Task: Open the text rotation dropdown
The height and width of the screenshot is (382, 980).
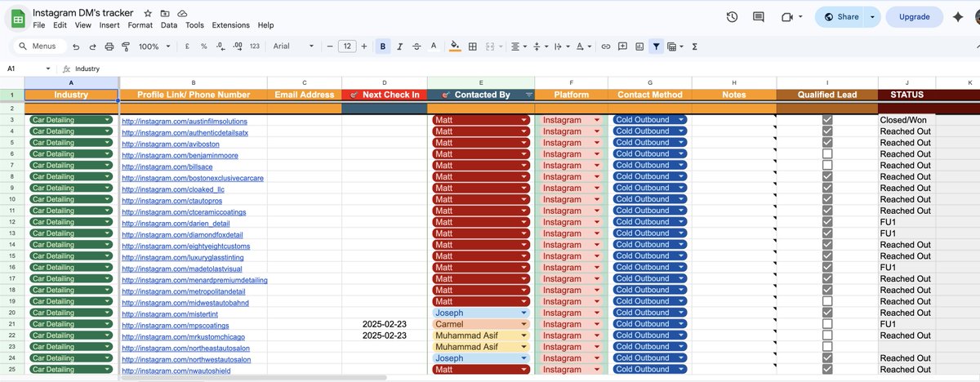Action: (581, 47)
